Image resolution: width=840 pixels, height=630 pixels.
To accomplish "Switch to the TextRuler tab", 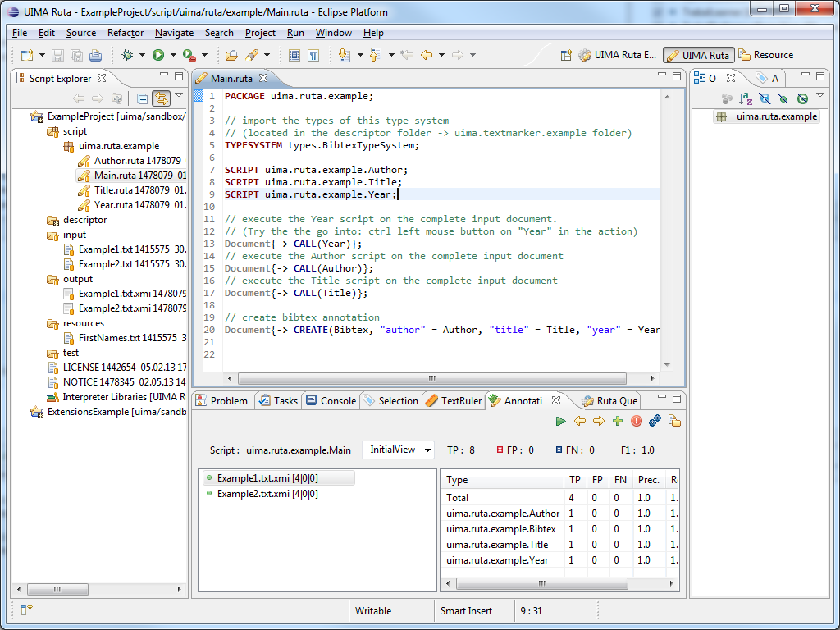I will (454, 400).
